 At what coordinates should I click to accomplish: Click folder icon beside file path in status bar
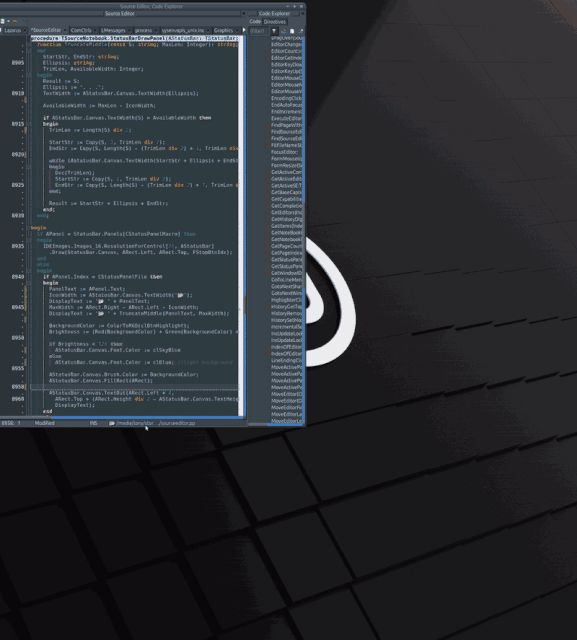[112, 423]
